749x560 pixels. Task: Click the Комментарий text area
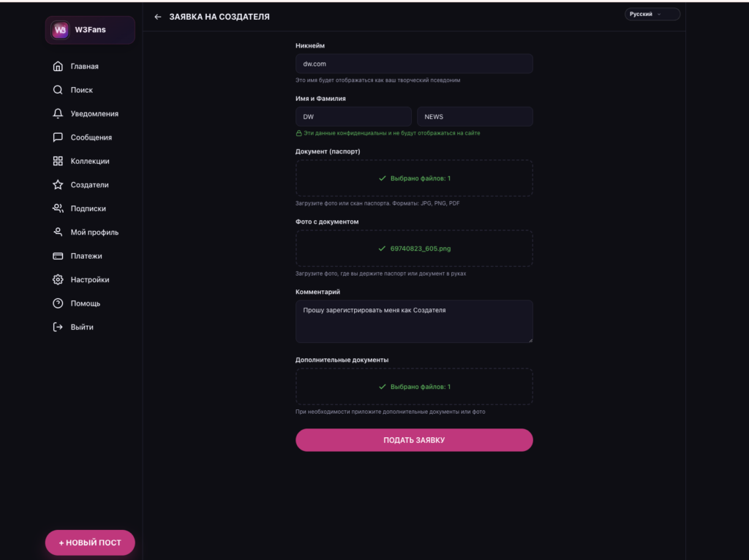point(414,321)
